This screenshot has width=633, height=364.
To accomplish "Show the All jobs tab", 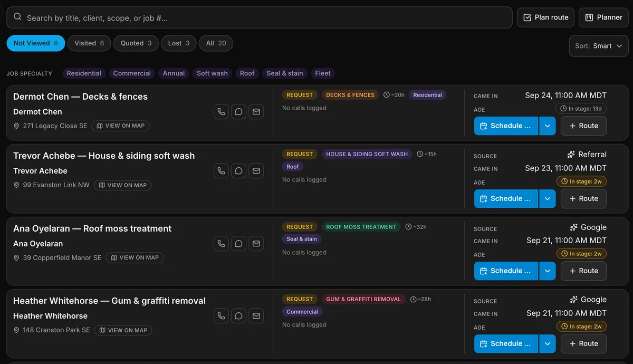I will tap(216, 43).
